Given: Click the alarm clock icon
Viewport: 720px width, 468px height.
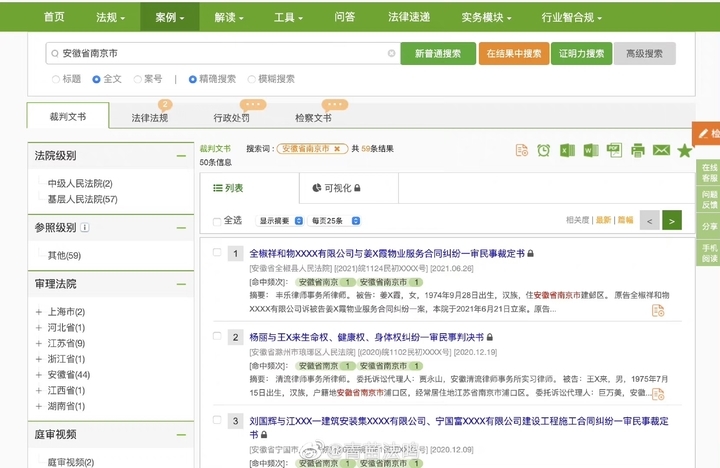Looking at the screenshot, I should coord(543,150).
